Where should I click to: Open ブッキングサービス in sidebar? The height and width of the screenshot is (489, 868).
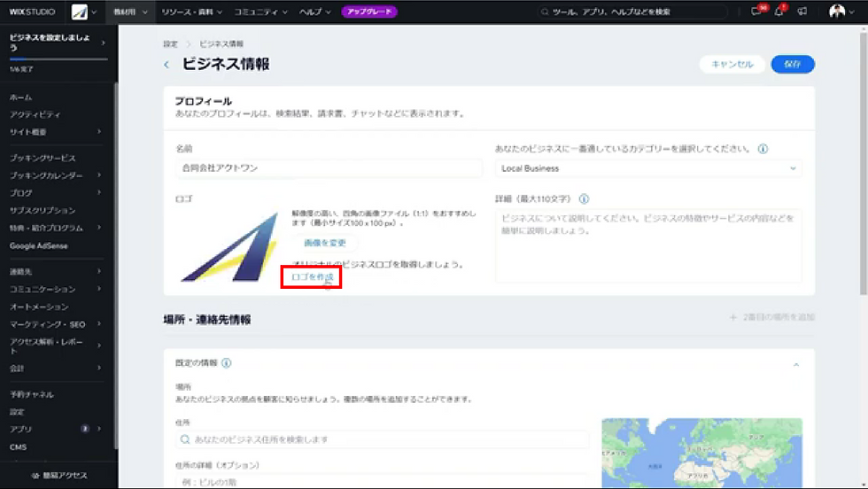click(43, 159)
